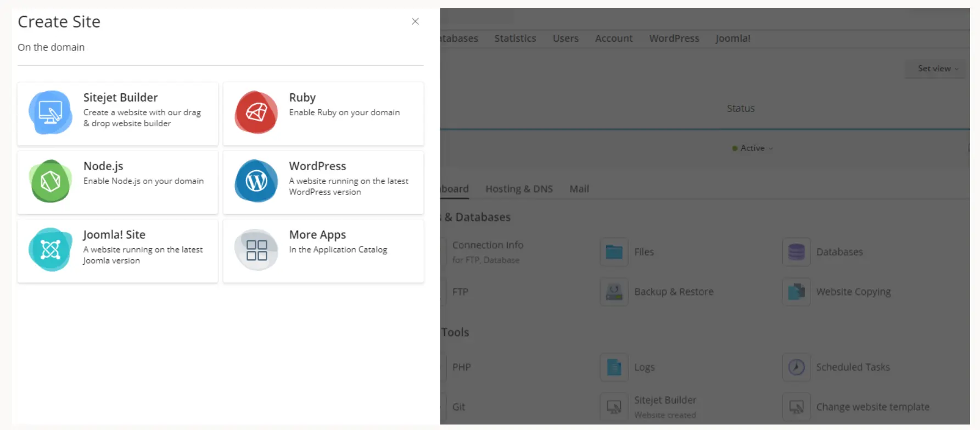Open the Databases link text
The height and width of the screenshot is (430, 980).
click(x=839, y=252)
